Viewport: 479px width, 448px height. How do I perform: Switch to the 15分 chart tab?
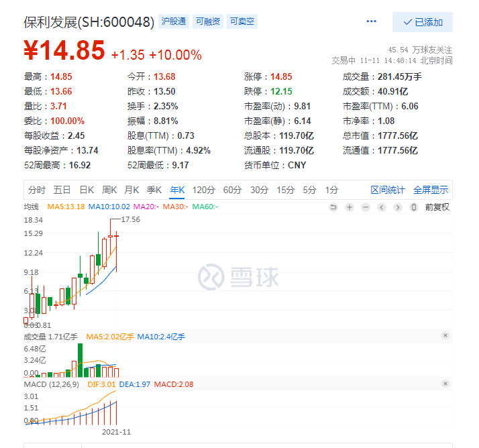point(286,190)
